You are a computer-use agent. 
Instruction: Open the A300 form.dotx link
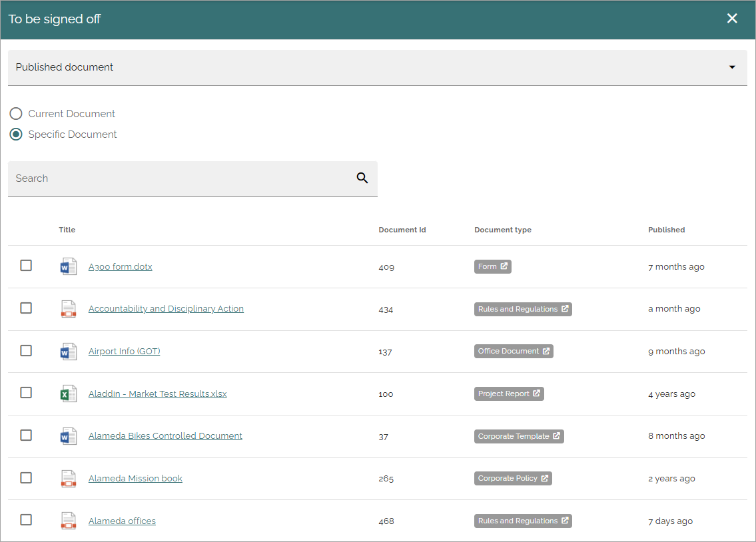[120, 266]
